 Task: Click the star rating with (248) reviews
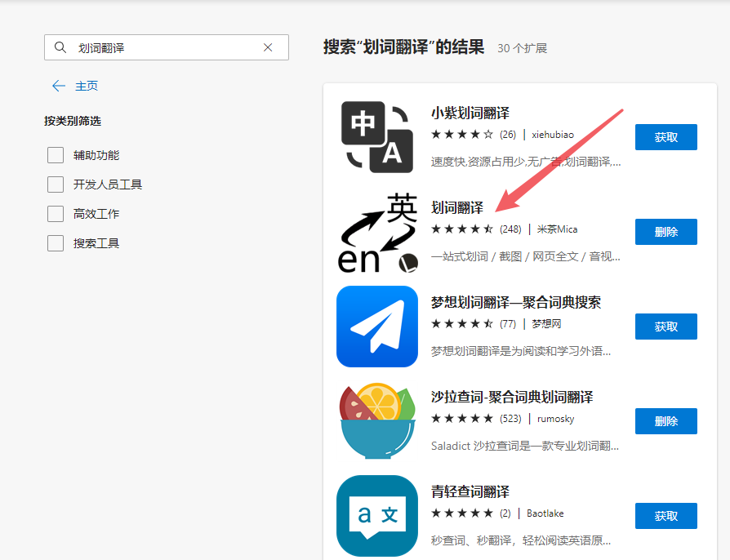462,229
